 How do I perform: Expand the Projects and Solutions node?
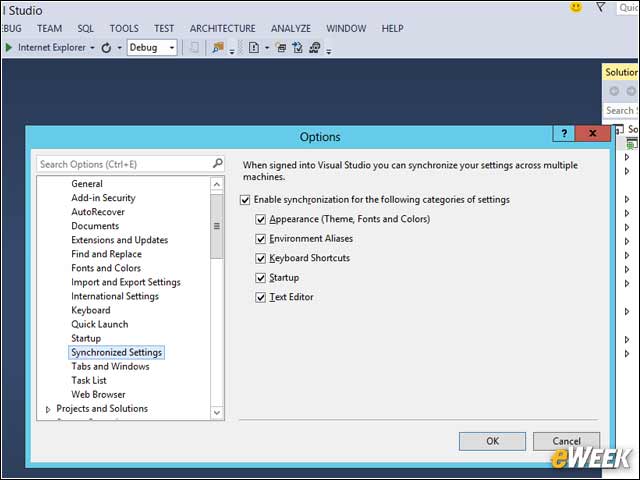[48, 409]
